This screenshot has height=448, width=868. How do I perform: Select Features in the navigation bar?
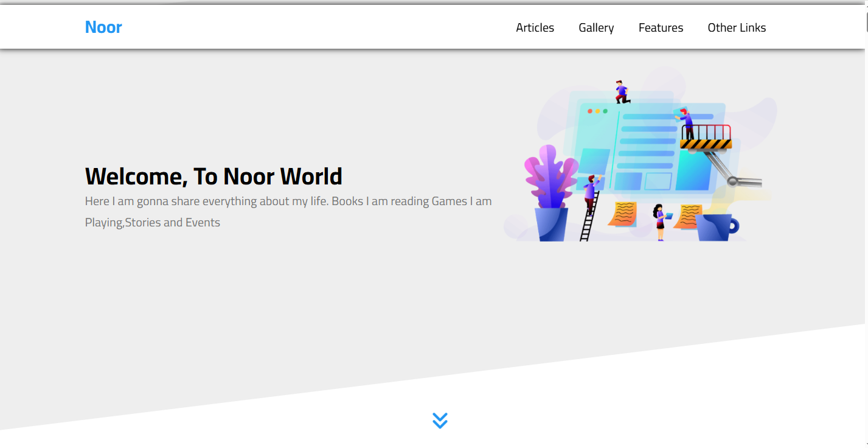click(x=661, y=28)
